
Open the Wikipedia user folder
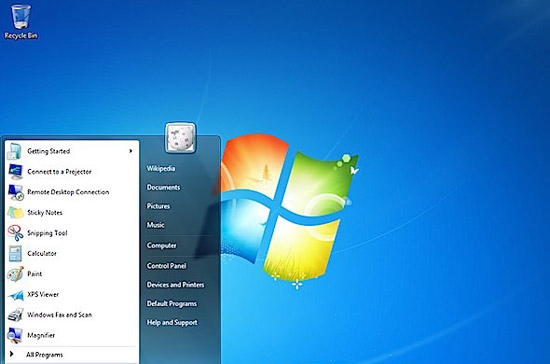[x=161, y=169]
